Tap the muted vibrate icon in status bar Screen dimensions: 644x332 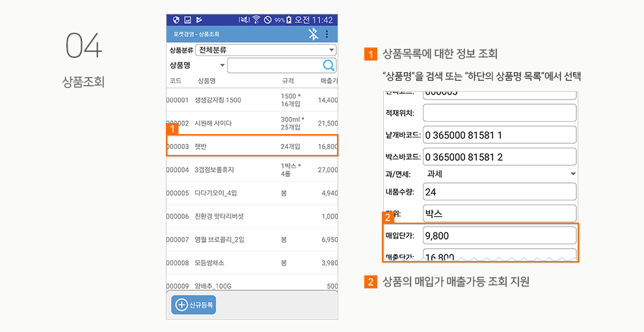click(245, 20)
